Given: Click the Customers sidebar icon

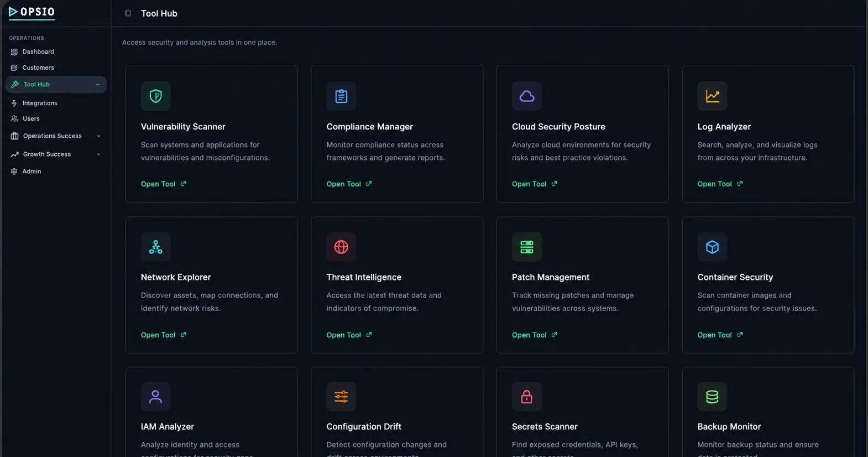Looking at the screenshot, I should point(14,67).
